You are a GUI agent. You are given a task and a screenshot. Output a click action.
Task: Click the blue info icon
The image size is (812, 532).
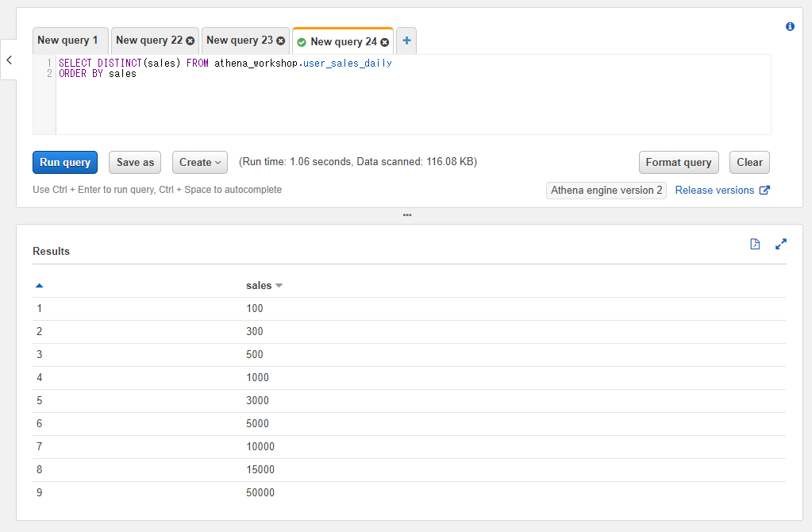(x=790, y=26)
